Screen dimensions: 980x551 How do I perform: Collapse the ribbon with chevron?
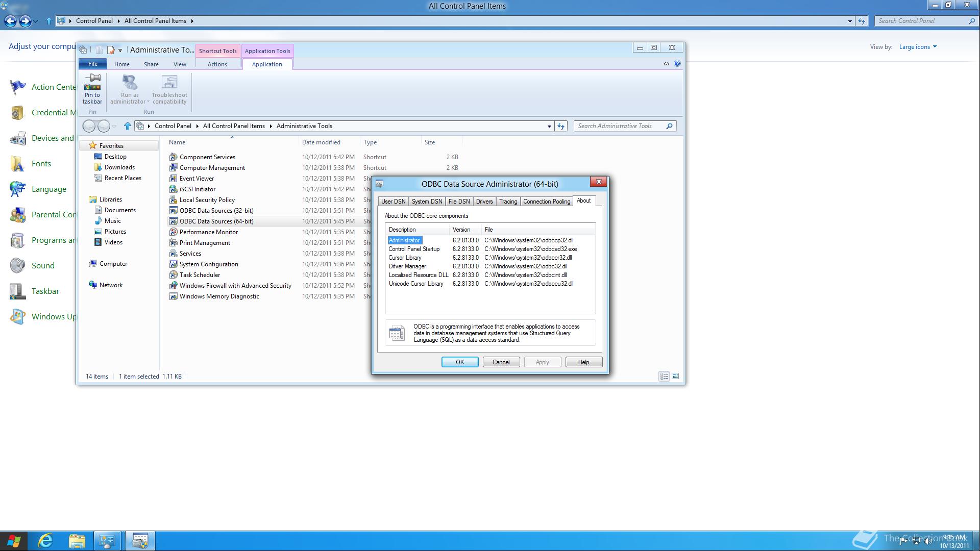click(x=666, y=64)
